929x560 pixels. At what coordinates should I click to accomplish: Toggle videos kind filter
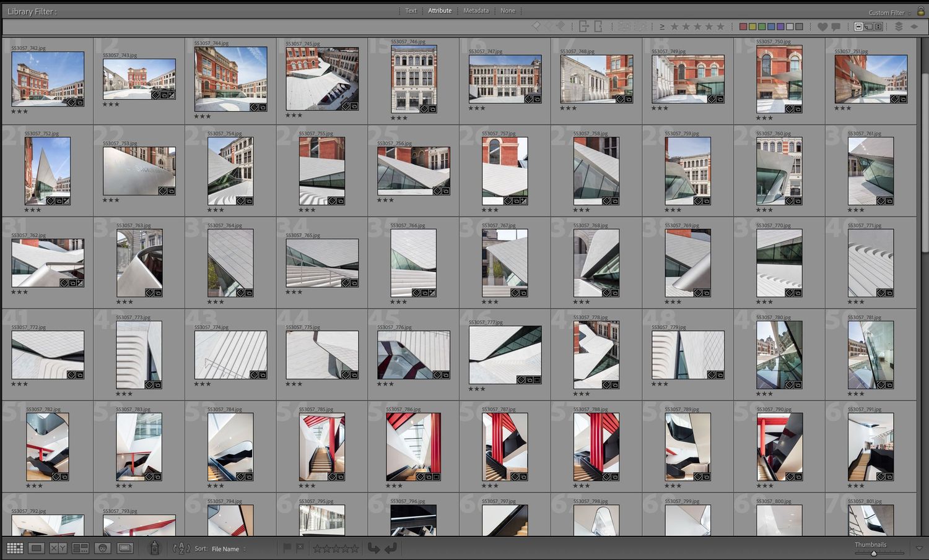(x=878, y=27)
